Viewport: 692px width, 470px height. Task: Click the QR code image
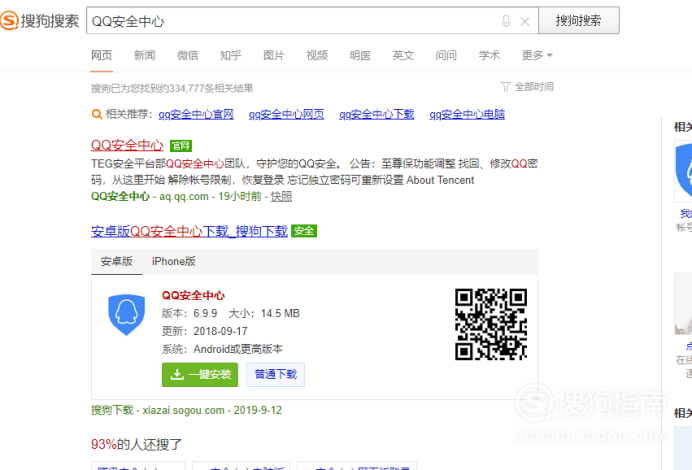[491, 324]
